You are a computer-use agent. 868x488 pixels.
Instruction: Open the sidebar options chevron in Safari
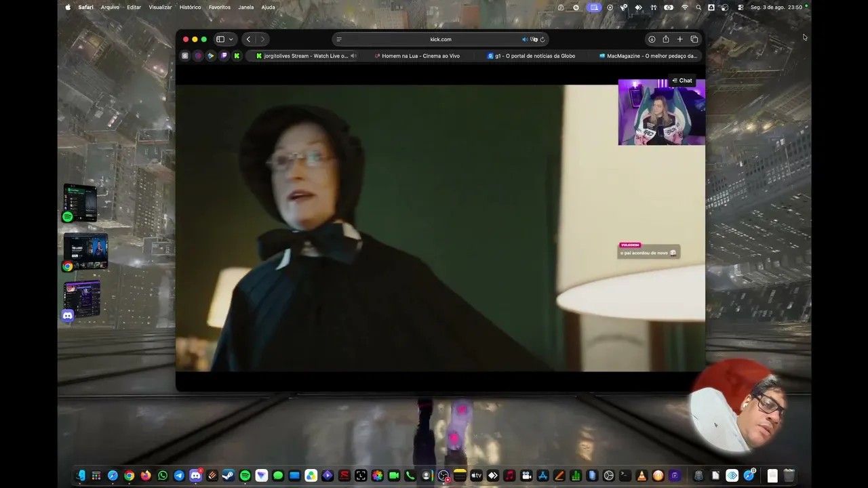point(231,39)
